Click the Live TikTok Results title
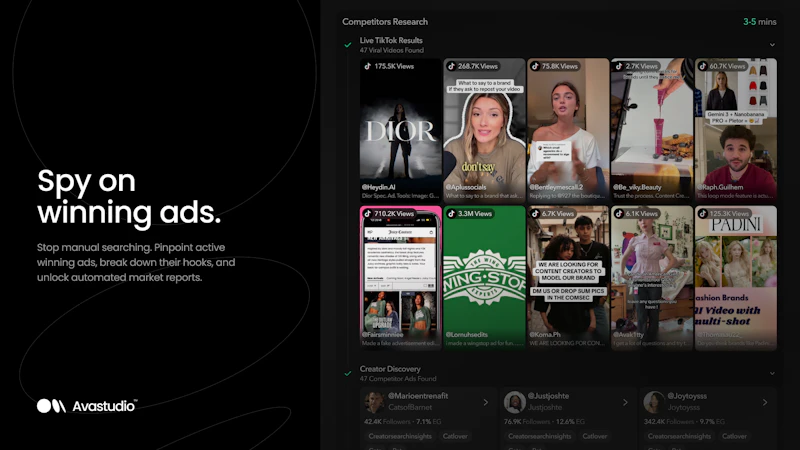The image size is (800, 450). pos(391,40)
